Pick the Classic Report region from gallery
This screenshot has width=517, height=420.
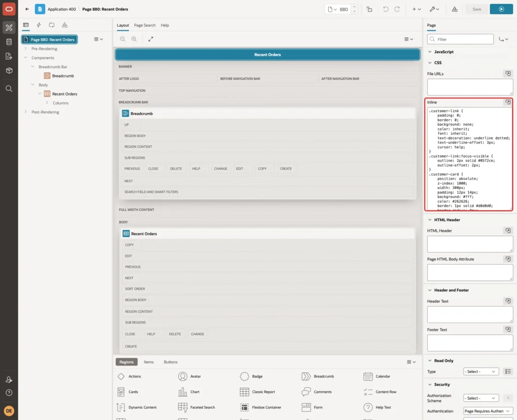coord(257,392)
